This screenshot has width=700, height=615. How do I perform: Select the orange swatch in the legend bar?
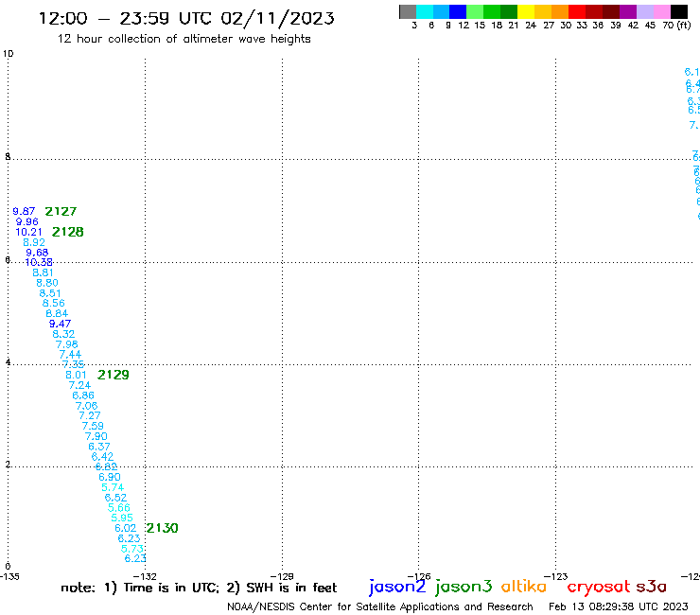tap(560, 11)
